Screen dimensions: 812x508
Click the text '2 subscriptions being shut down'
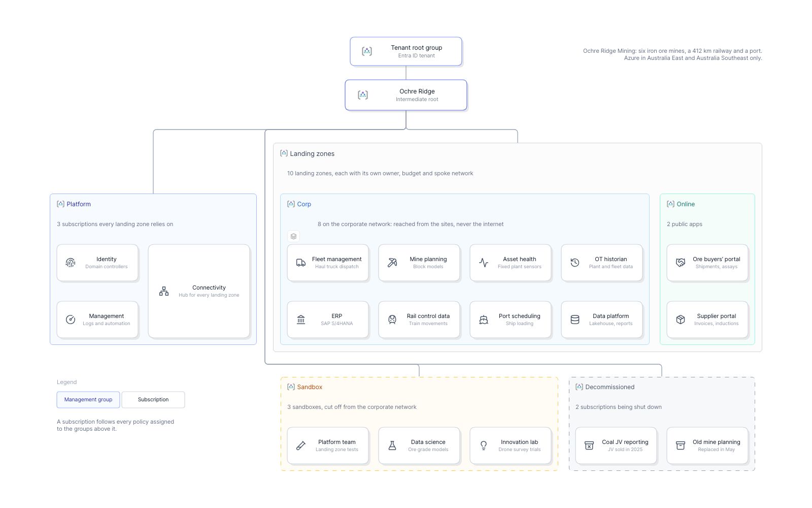[x=619, y=407]
